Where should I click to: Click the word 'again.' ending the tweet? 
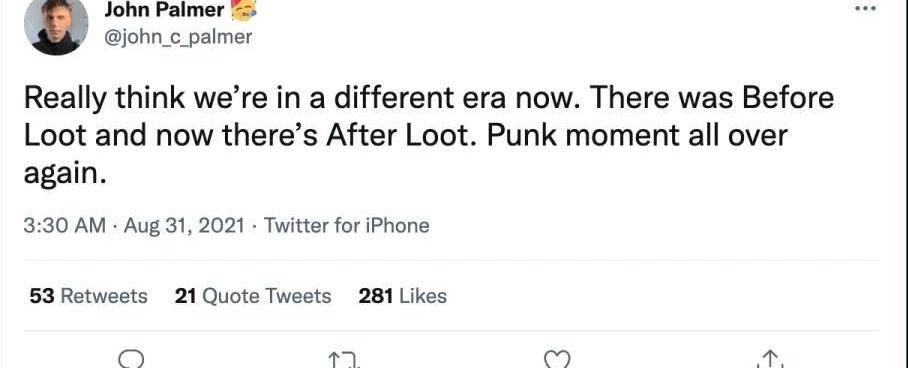click(65, 173)
